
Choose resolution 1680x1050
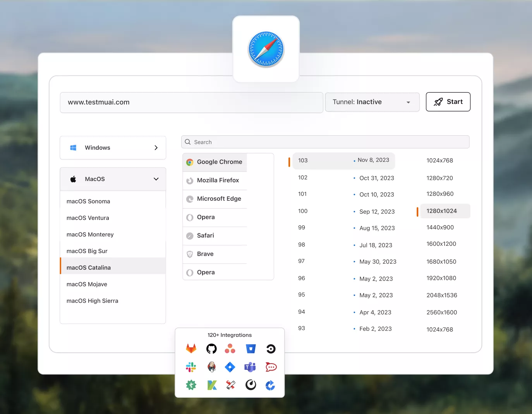pos(441,262)
